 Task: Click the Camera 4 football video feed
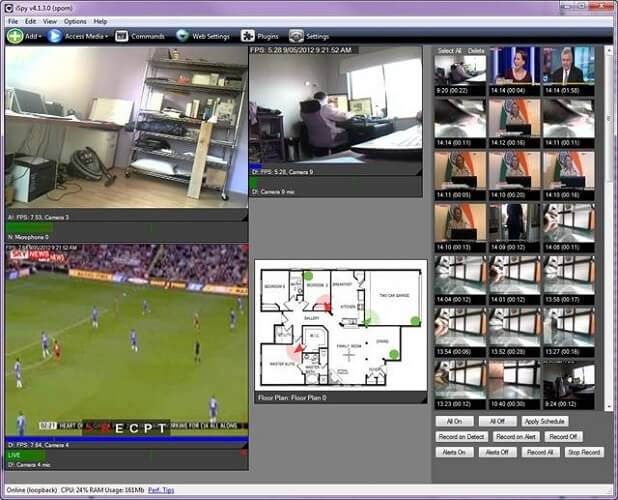click(x=127, y=340)
